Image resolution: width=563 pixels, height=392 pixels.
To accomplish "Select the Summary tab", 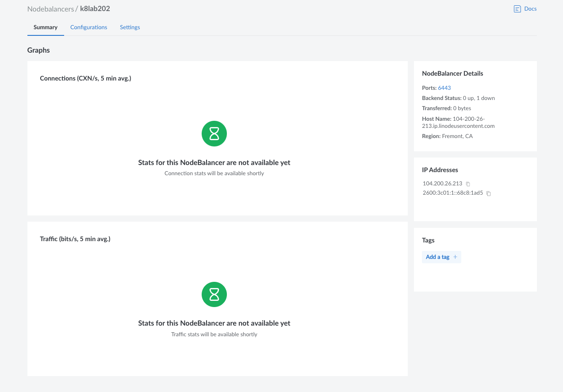I will pos(46,27).
